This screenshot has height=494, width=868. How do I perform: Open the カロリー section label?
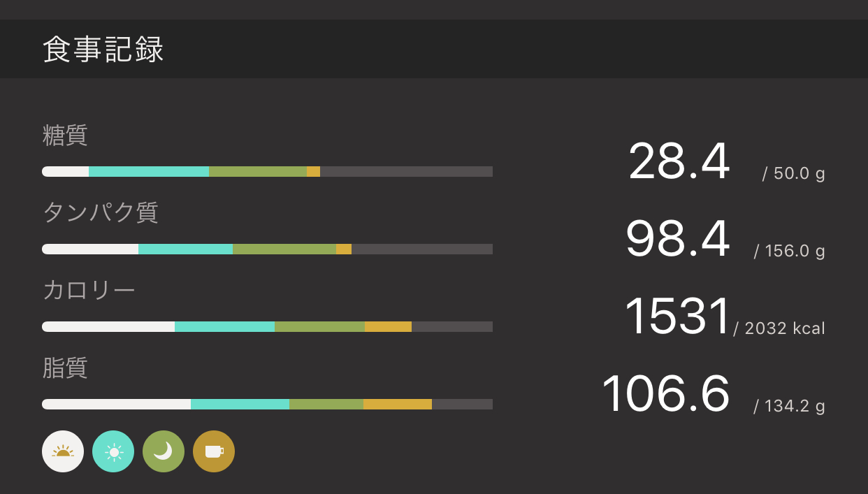click(x=89, y=290)
